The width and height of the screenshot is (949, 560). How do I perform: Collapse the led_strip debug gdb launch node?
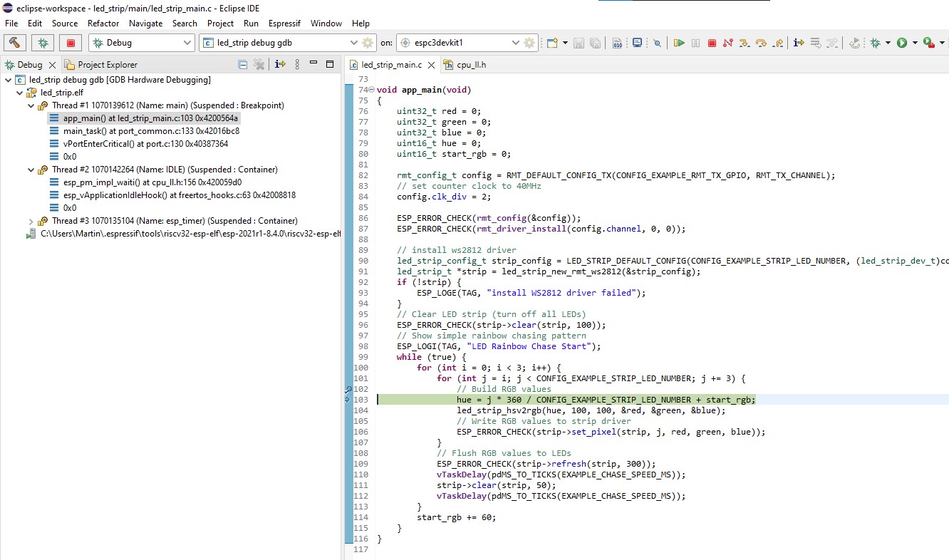click(x=8, y=80)
